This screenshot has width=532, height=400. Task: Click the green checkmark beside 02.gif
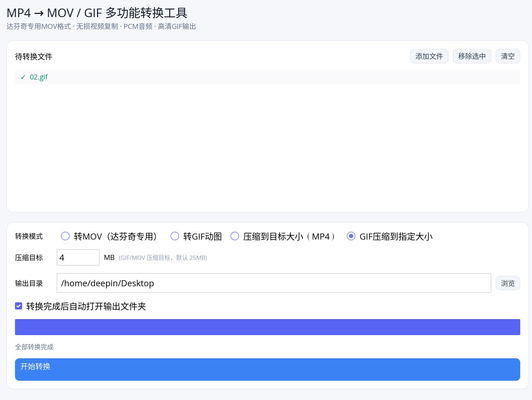pyautogui.click(x=23, y=77)
